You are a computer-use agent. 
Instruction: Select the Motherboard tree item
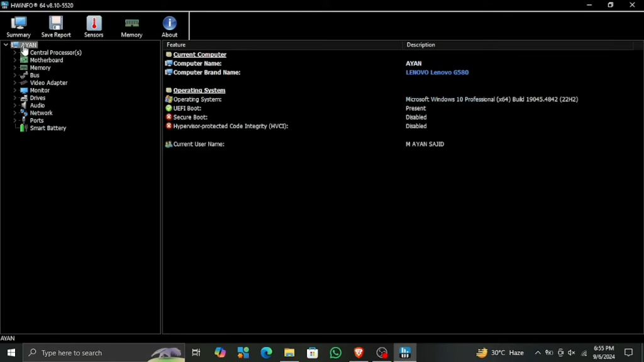click(47, 60)
